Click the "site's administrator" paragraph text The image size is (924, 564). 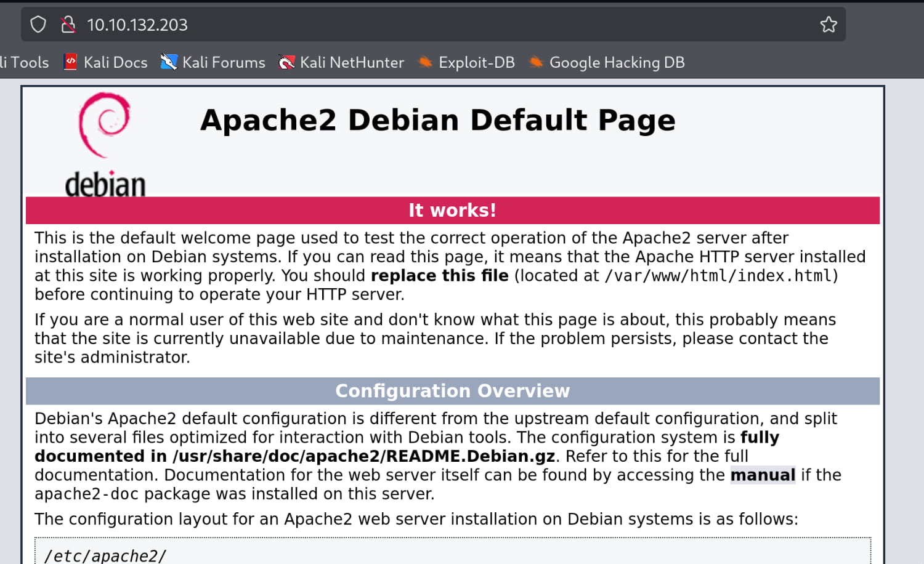click(112, 357)
